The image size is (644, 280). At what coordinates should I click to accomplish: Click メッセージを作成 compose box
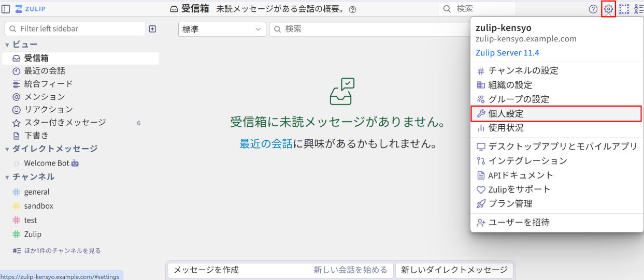click(280, 270)
